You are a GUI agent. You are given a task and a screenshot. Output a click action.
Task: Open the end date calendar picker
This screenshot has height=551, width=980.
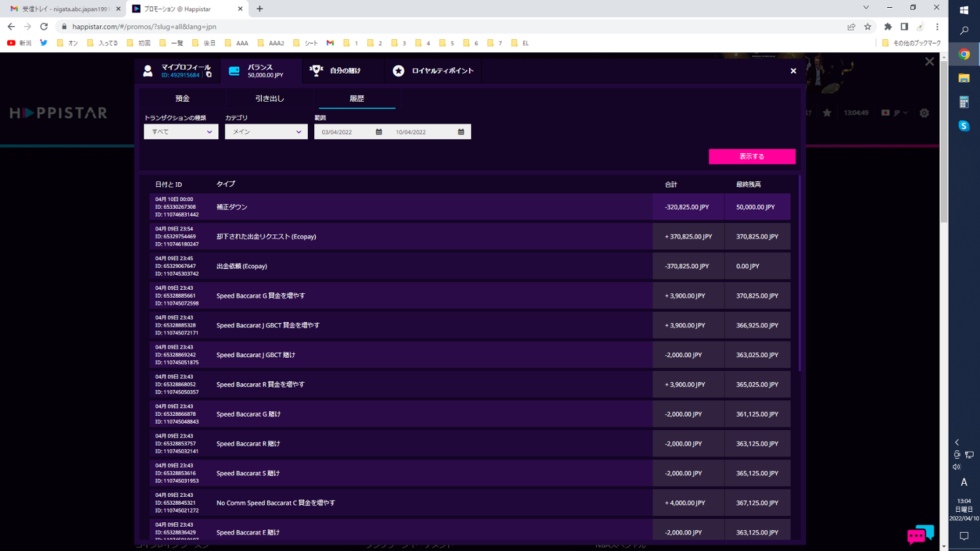461,132
